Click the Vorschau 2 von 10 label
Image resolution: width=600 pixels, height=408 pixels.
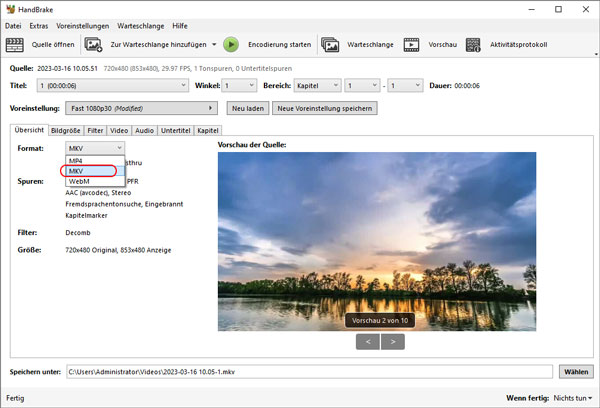pos(380,320)
